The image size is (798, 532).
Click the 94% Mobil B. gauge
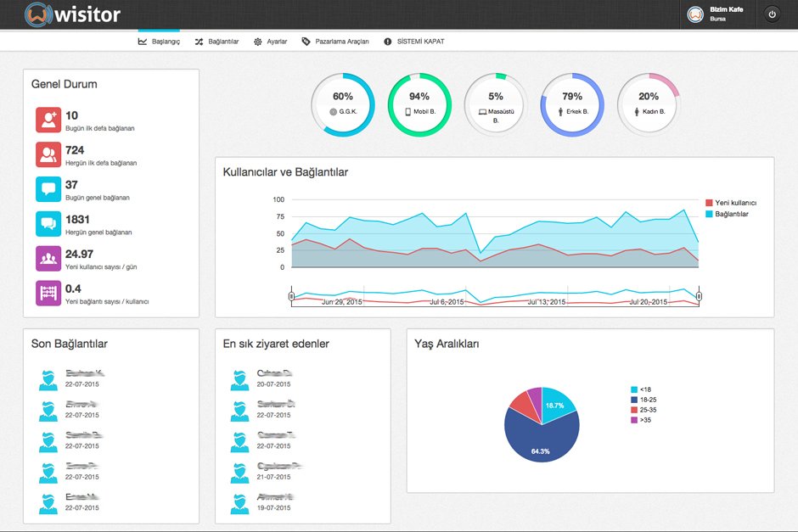pos(419,104)
